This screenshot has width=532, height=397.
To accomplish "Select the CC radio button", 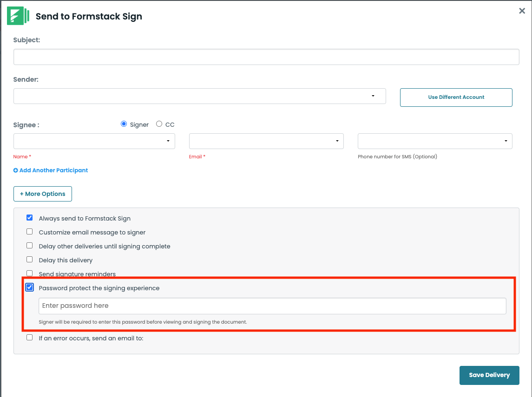I will 159,124.
